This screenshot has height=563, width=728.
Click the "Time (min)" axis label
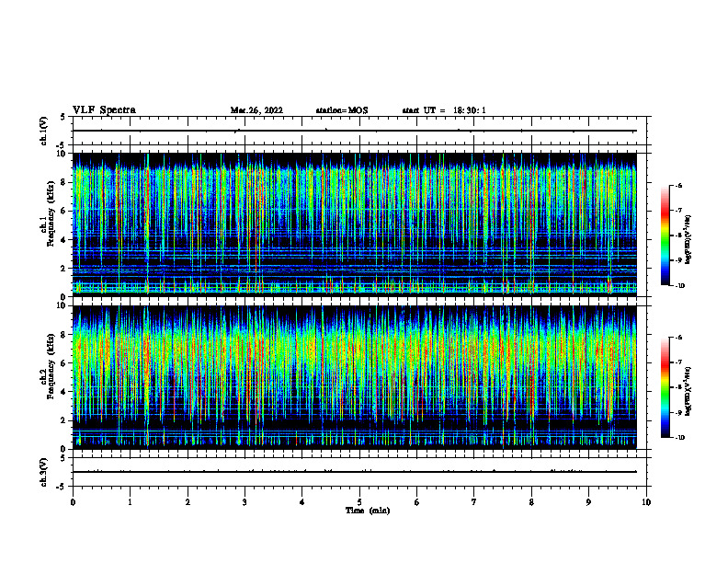368,511
